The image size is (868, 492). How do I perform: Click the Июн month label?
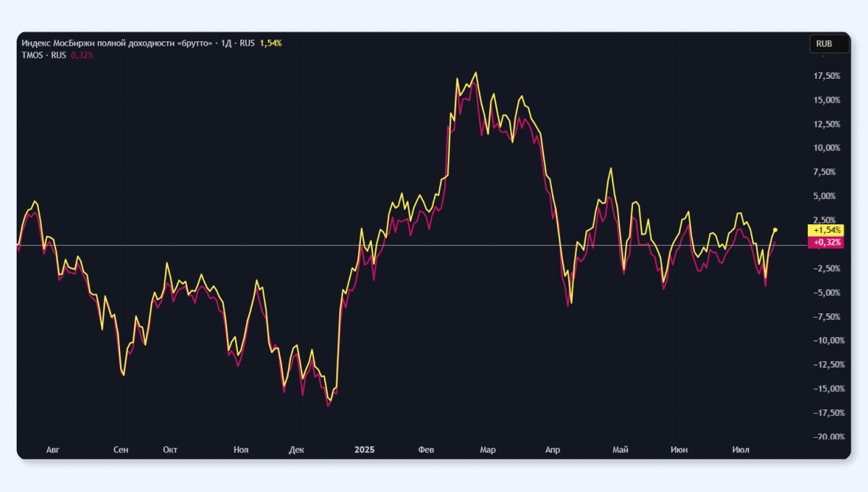pyautogui.click(x=678, y=450)
